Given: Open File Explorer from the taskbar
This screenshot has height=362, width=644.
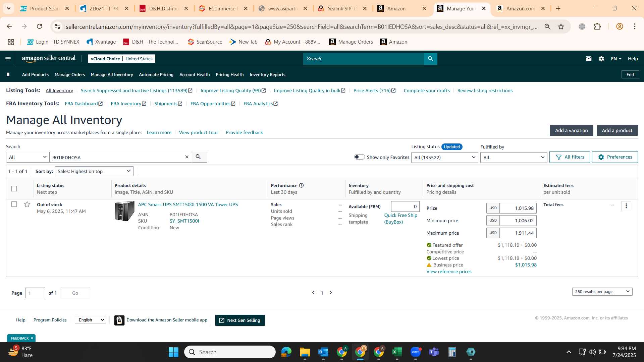Looking at the screenshot, I should (x=305, y=352).
